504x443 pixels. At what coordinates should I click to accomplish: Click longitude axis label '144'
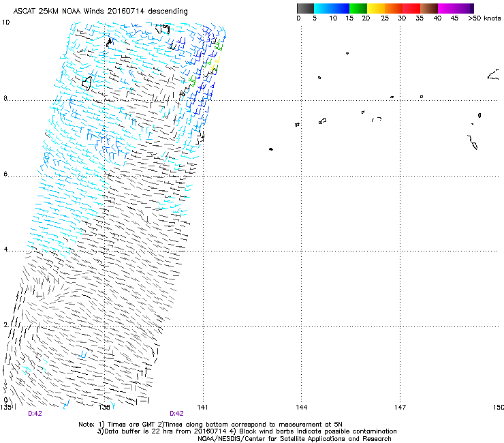301,408
